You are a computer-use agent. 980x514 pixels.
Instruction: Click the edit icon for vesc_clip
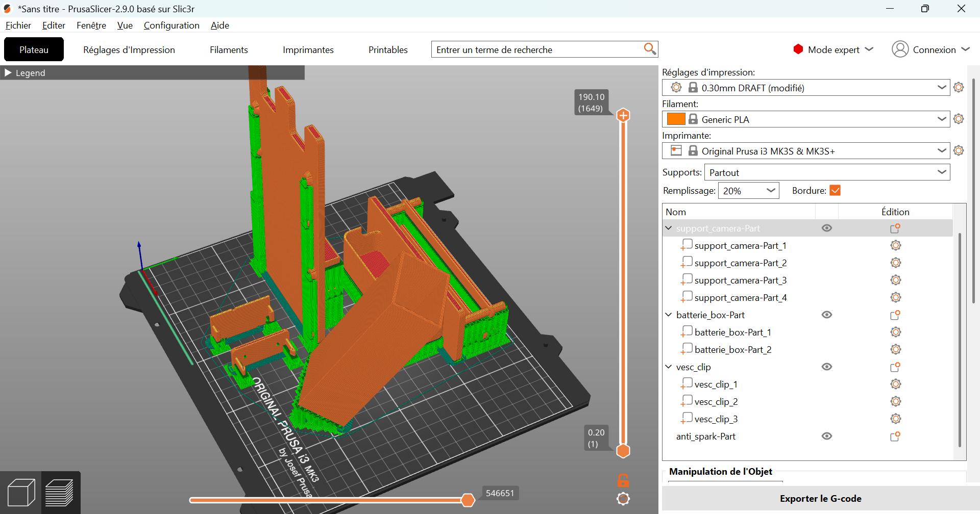coord(895,367)
